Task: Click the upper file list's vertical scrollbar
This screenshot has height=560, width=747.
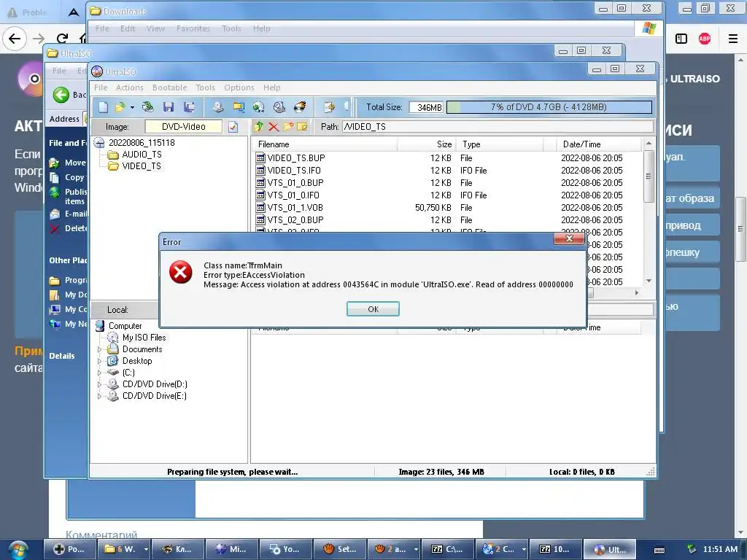Action: [x=649, y=176]
